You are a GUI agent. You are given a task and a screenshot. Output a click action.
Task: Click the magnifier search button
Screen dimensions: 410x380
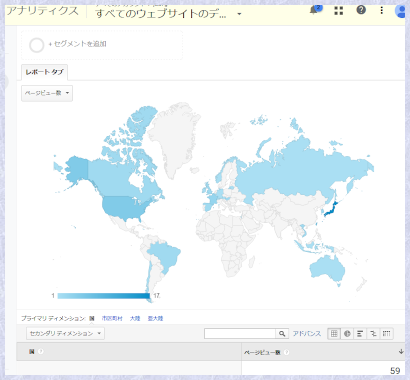pos(282,333)
